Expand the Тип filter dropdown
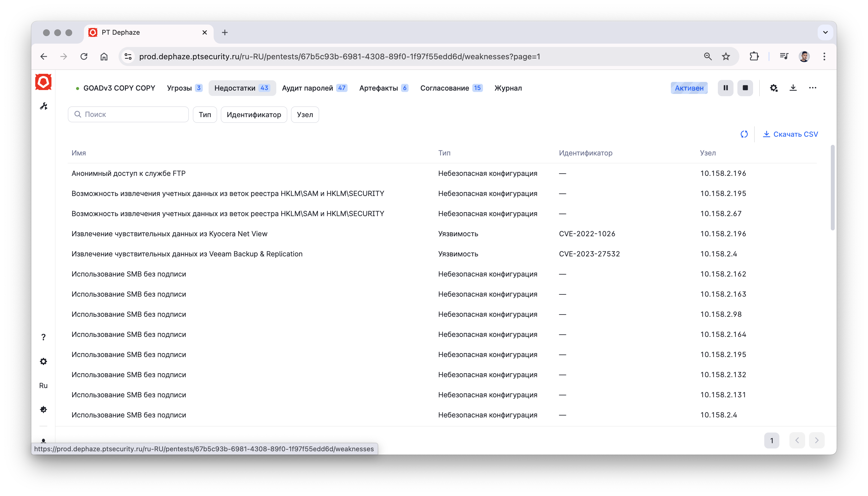The image size is (868, 496). pyautogui.click(x=205, y=115)
